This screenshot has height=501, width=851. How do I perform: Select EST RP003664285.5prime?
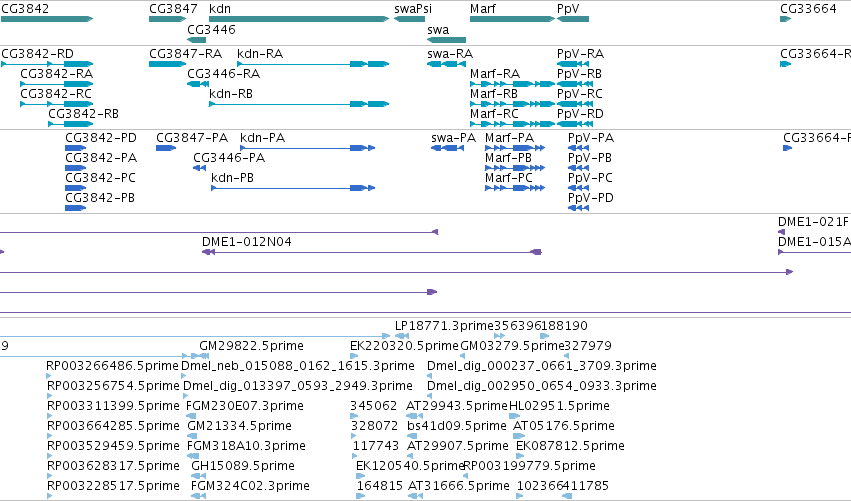click(113, 426)
